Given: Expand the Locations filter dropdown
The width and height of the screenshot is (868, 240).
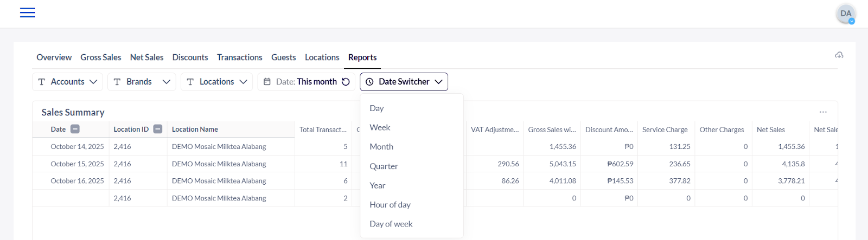Looking at the screenshot, I should [216, 82].
